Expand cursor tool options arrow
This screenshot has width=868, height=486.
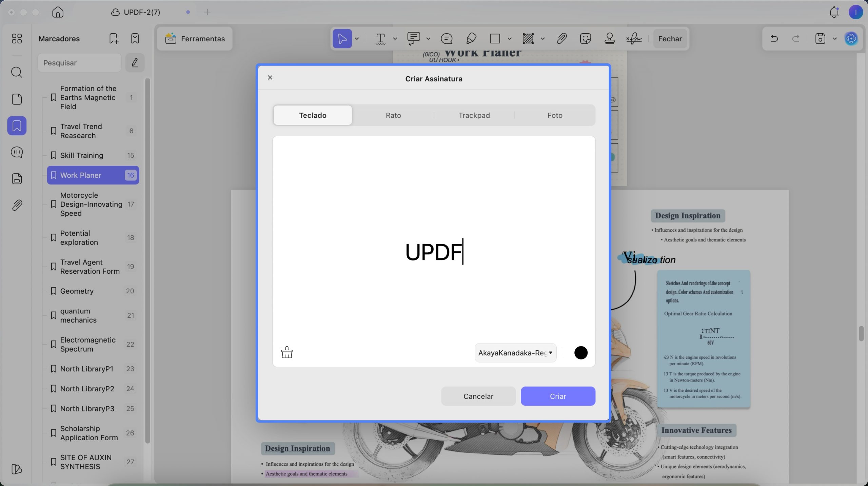tap(357, 39)
